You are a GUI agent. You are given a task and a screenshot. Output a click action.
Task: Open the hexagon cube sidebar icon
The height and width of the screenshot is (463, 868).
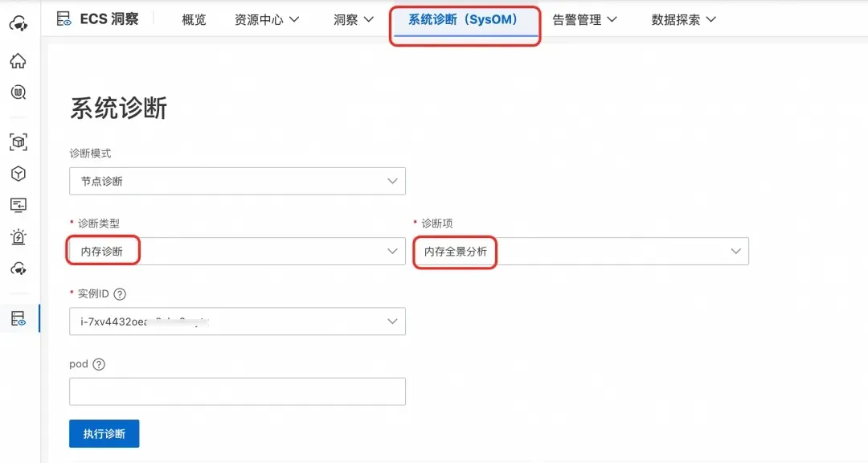pos(18,174)
